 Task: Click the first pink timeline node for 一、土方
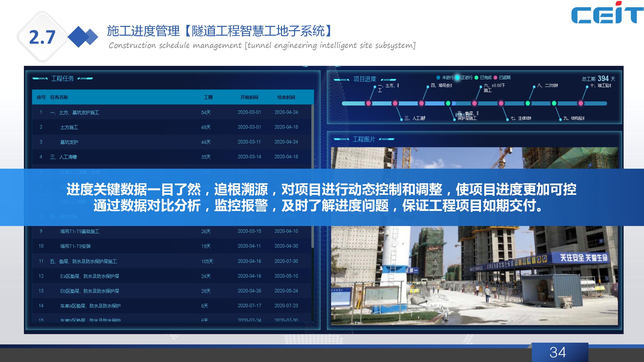point(369,103)
